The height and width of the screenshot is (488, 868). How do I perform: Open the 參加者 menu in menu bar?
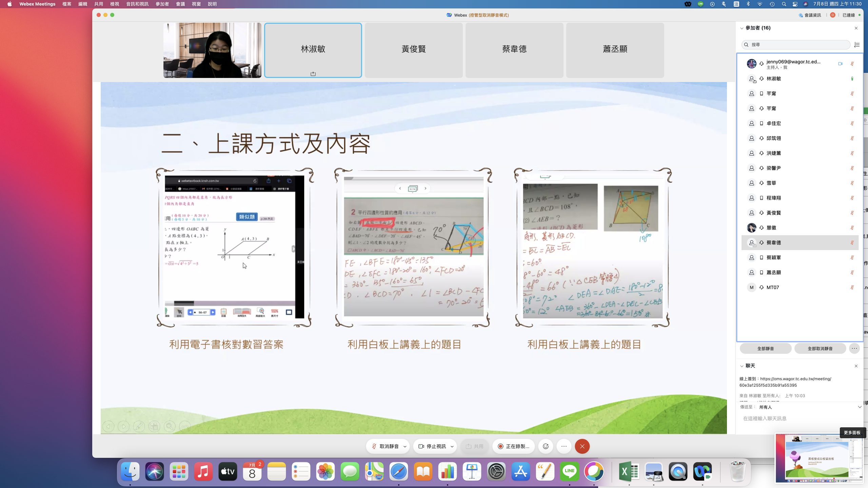click(x=162, y=4)
